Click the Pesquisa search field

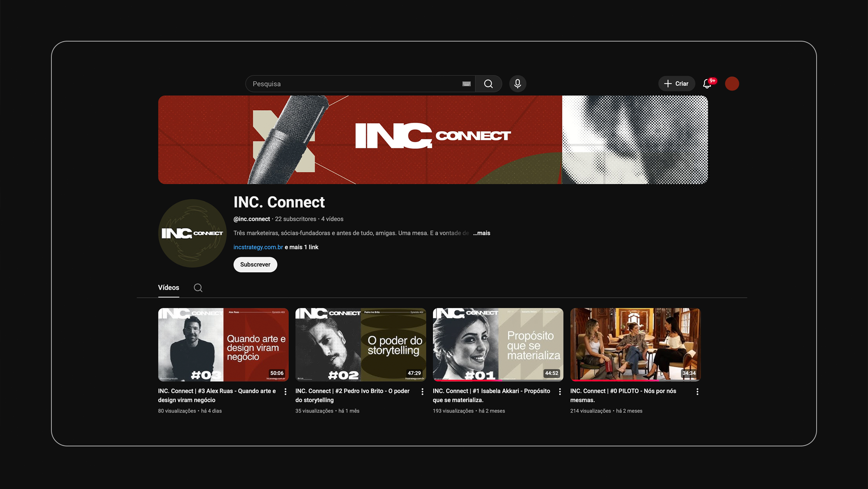coord(354,84)
